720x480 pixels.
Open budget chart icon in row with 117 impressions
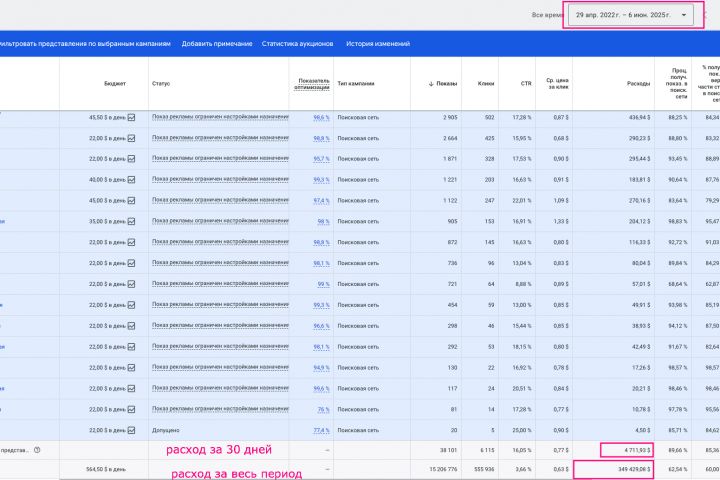point(131,389)
